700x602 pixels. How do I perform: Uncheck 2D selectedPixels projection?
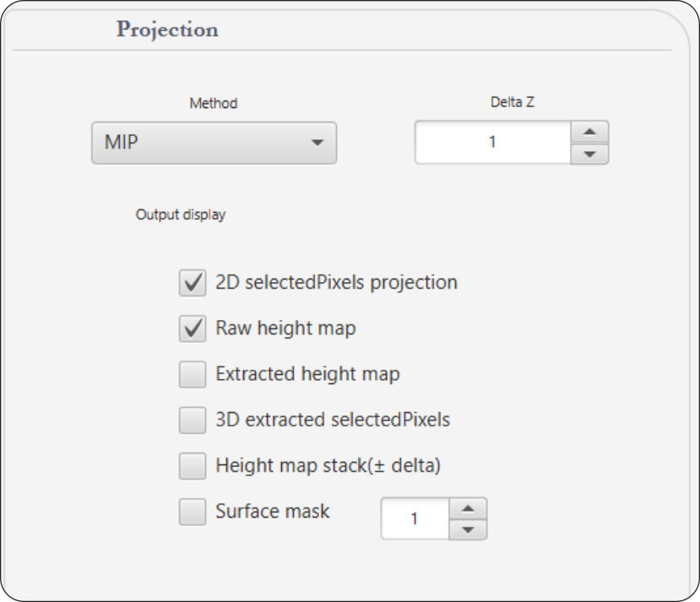pos(193,283)
